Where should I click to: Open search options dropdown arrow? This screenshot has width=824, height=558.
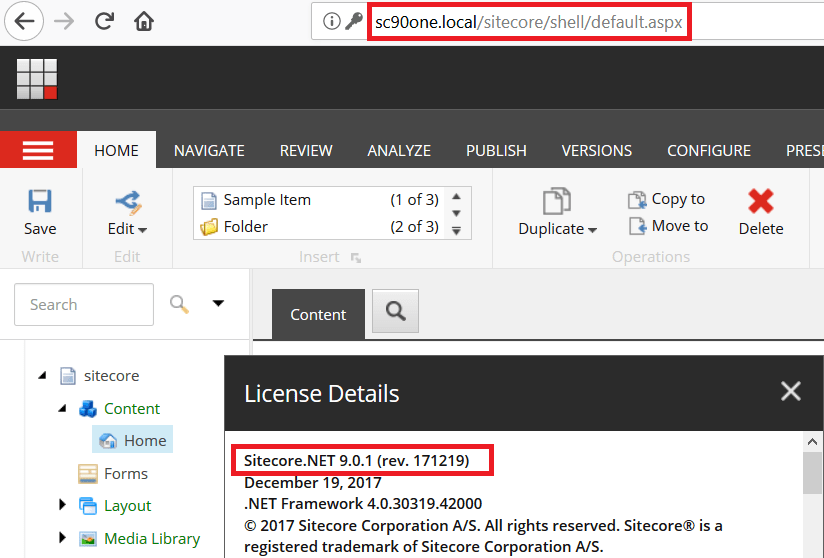[218, 304]
